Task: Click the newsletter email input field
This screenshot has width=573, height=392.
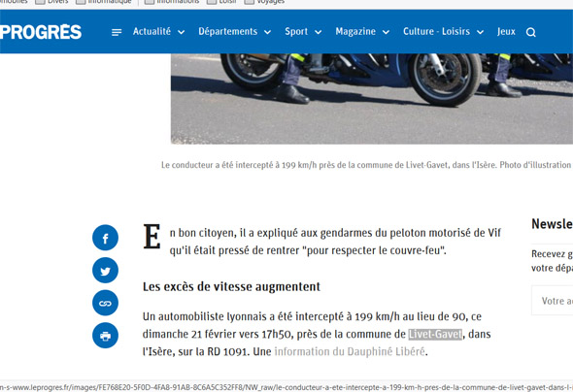Action: [553, 301]
